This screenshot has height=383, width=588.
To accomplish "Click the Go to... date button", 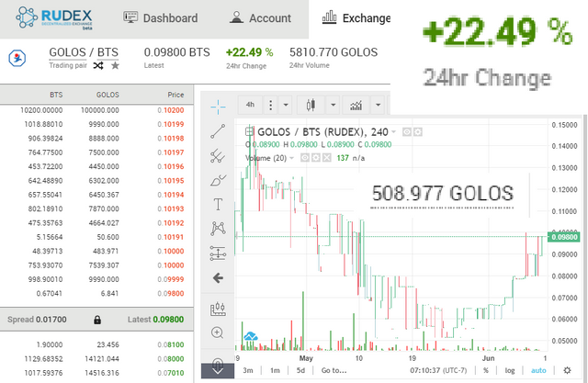I will tap(334, 371).
